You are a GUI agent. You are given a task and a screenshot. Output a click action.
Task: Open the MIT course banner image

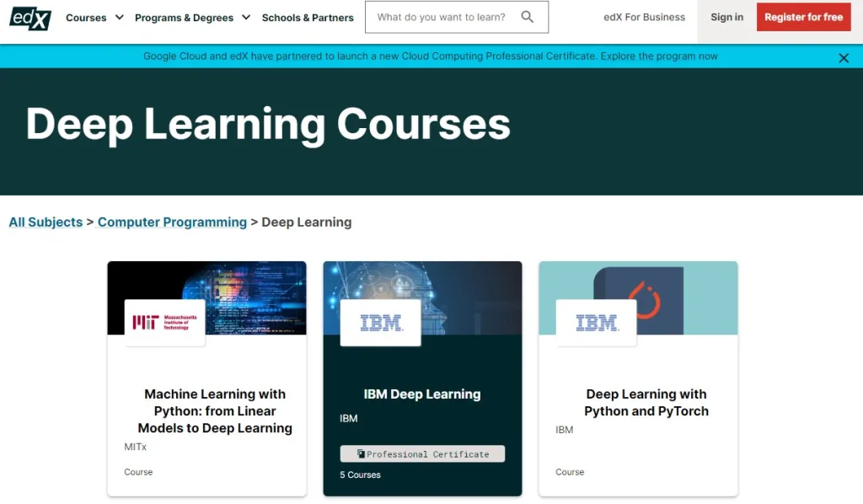point(207,298)
